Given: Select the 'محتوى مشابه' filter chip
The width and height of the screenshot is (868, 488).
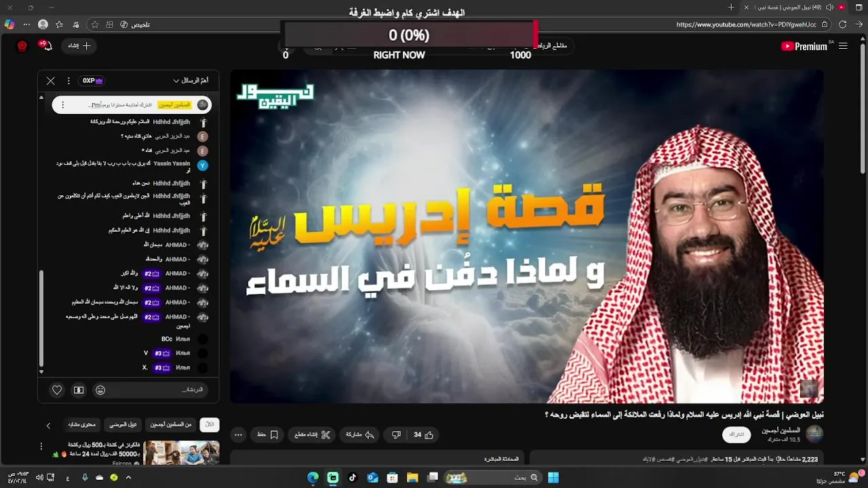Looking at the screenshot, I should [82, 424].
